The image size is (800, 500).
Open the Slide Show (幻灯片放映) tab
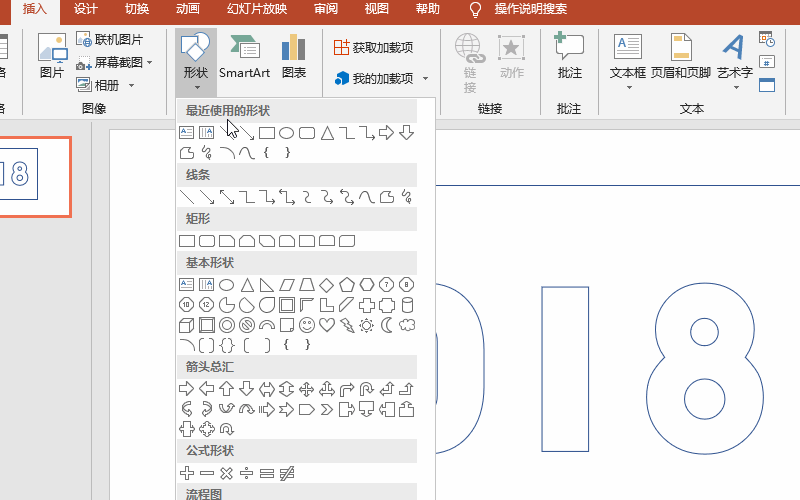[x=257, y=9]
